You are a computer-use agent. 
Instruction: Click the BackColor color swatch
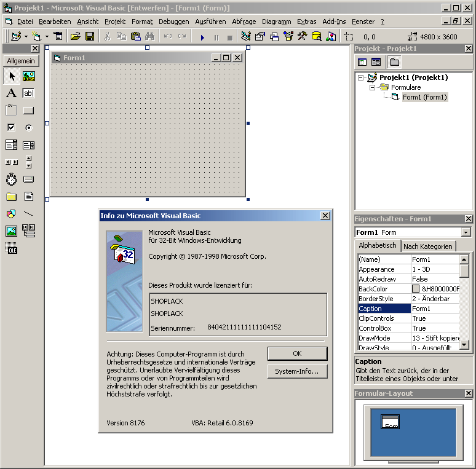[416, 288]
